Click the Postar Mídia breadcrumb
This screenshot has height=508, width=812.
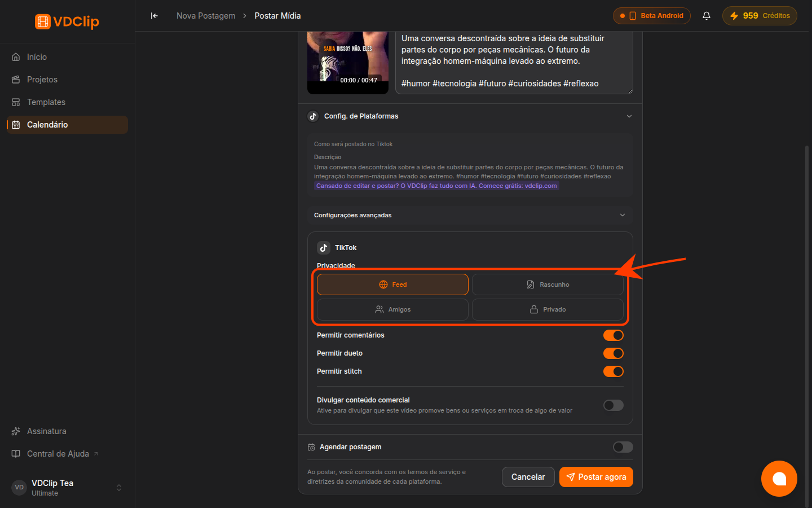(277, 16)
